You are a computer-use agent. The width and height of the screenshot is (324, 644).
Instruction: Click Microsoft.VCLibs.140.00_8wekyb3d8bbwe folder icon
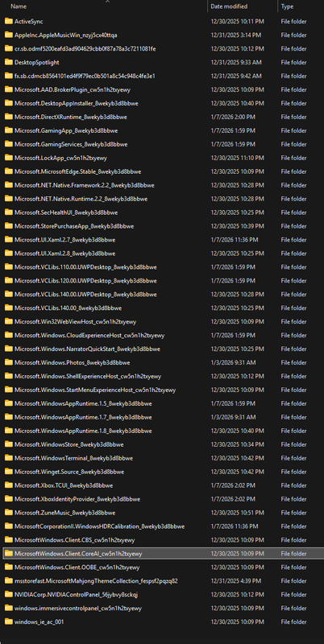tap(9, 308)
